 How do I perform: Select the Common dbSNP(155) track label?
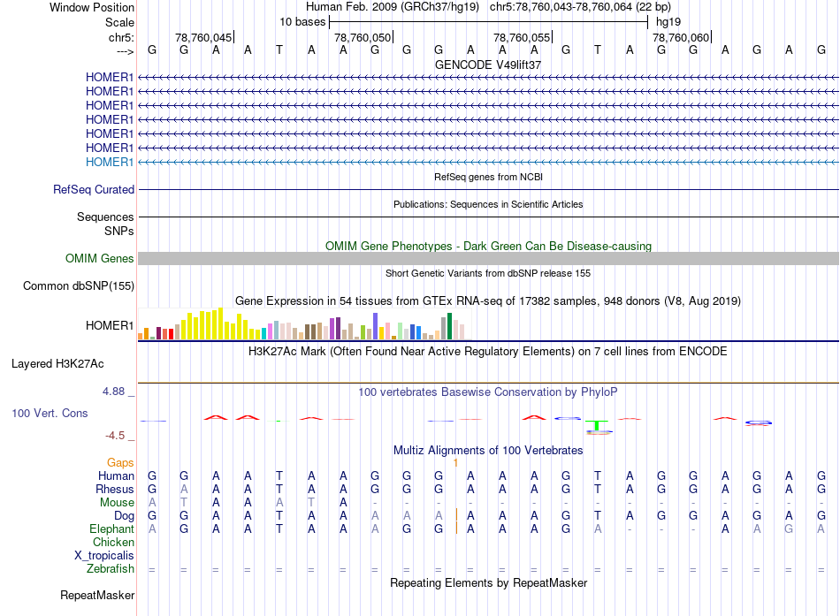coord(79,286)
